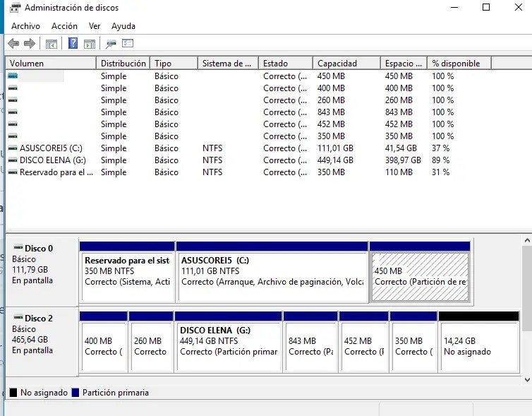This screenshot has width=532, height=416.
Task: Click the Back arrow toolbar icon
Action: coord(13,44)
